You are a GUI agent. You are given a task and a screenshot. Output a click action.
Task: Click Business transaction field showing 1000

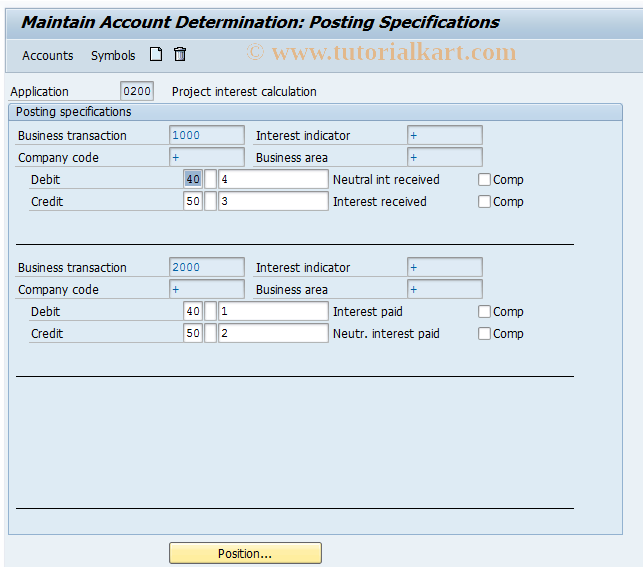[207, 135]
